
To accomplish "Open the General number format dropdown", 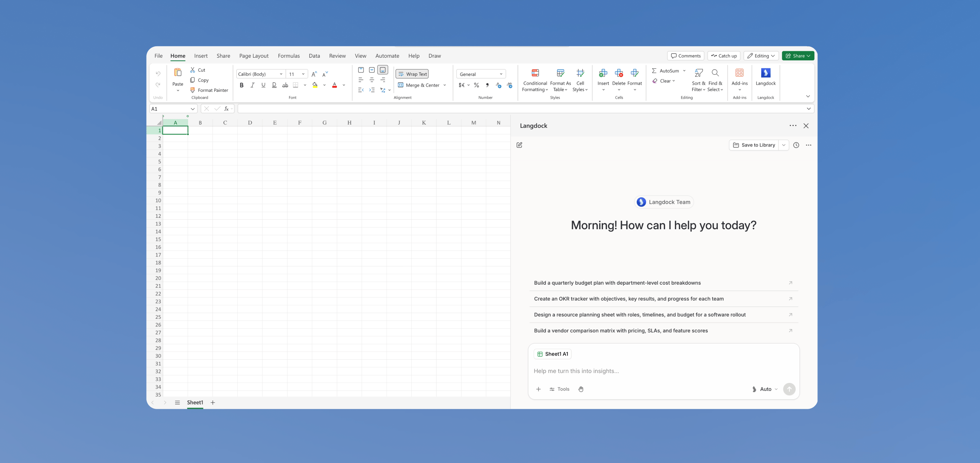I will 501,74.
